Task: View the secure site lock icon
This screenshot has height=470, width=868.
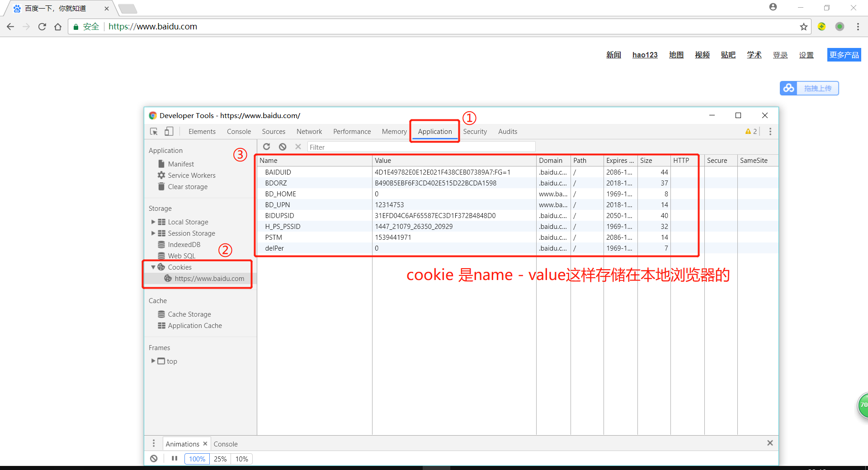Action: [76, 27]
